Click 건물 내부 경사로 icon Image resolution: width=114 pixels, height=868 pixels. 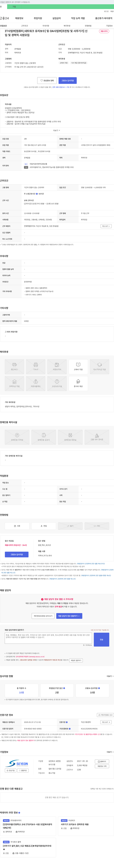(x=97, y=437)
